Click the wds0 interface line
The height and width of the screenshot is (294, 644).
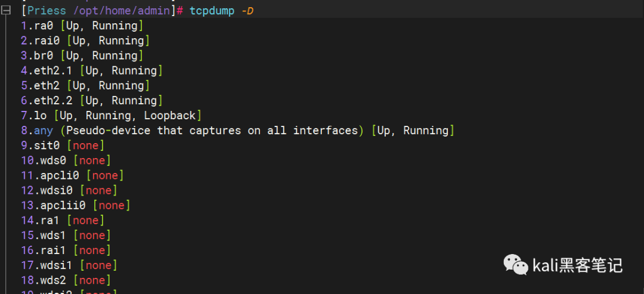point(66,160)
